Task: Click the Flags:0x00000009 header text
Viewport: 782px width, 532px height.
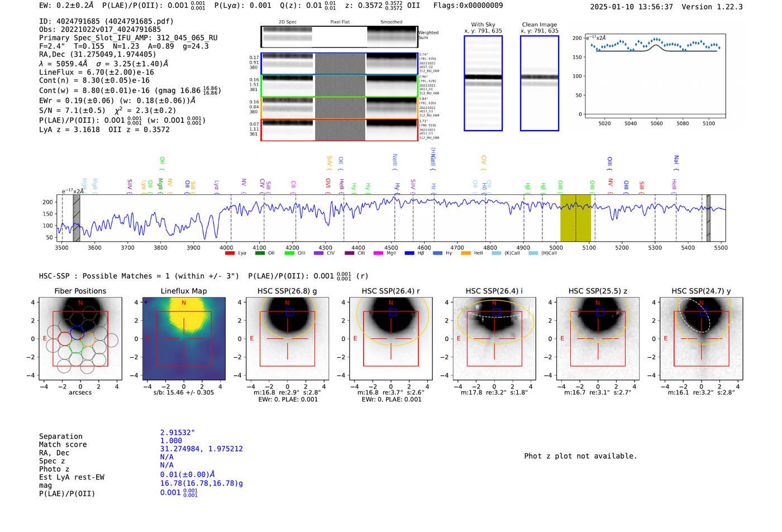Action: (468, 6)
